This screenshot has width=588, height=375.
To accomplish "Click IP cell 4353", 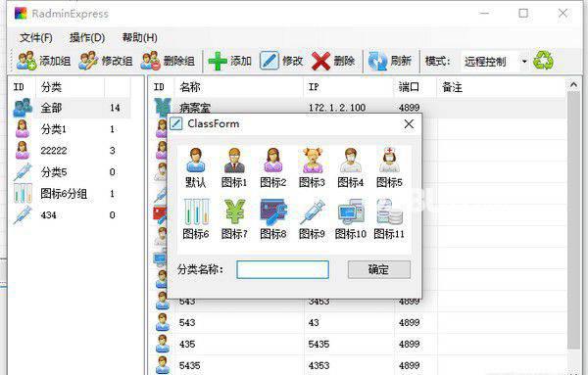I will [x=318, y=365].
